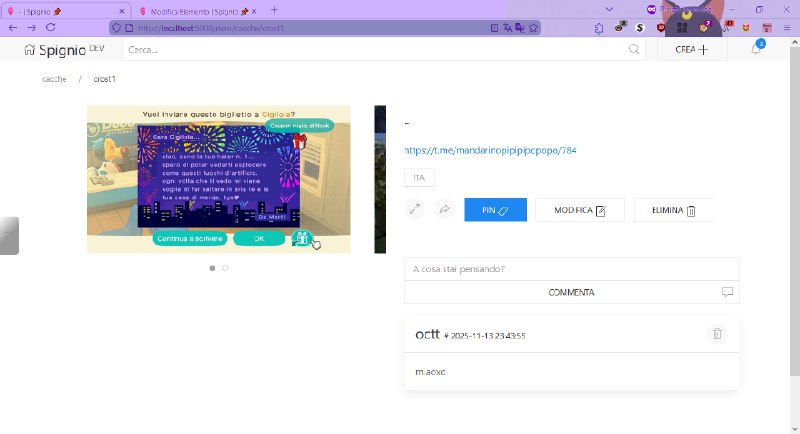Viewport: 800px width, 434px height.
Task: Click the monkey extension icon in toolbar
Action: point(619,27)
